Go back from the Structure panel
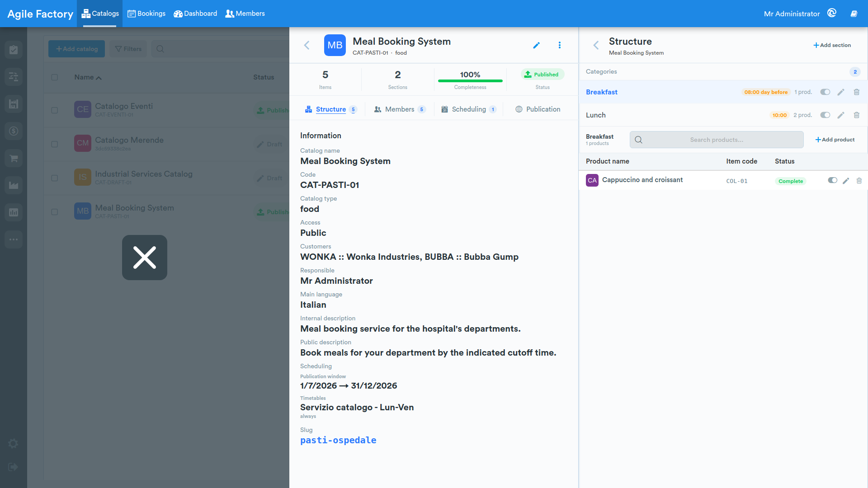The width and height of the screenshot is (868, 488). coord(596,45)
